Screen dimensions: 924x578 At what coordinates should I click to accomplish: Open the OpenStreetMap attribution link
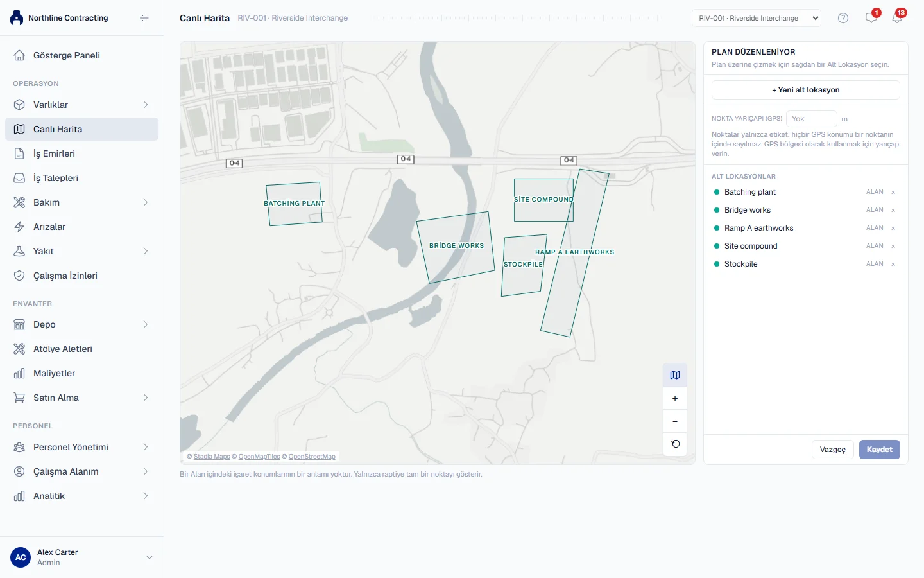point(312,457)
